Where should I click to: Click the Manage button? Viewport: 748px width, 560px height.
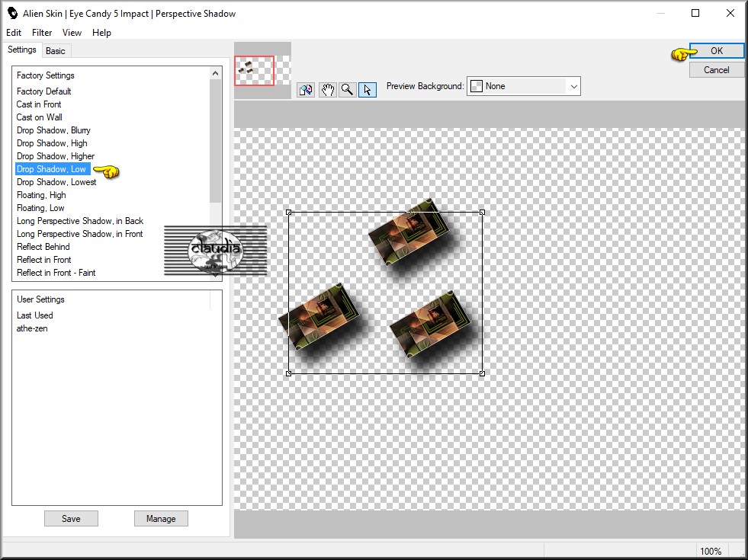161,519
